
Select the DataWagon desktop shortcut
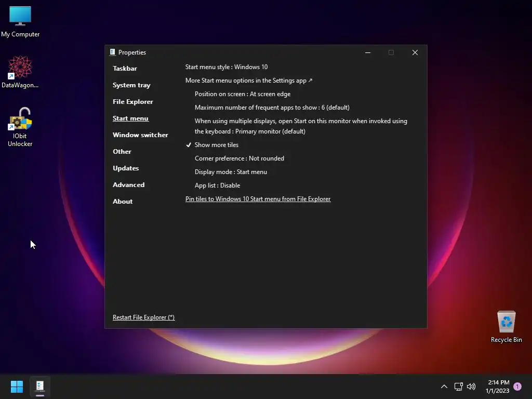20,72
